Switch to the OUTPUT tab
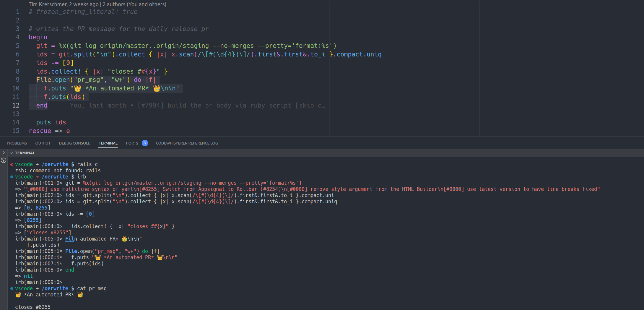Viewport: 644px width, 310px height. pos(43,143)
